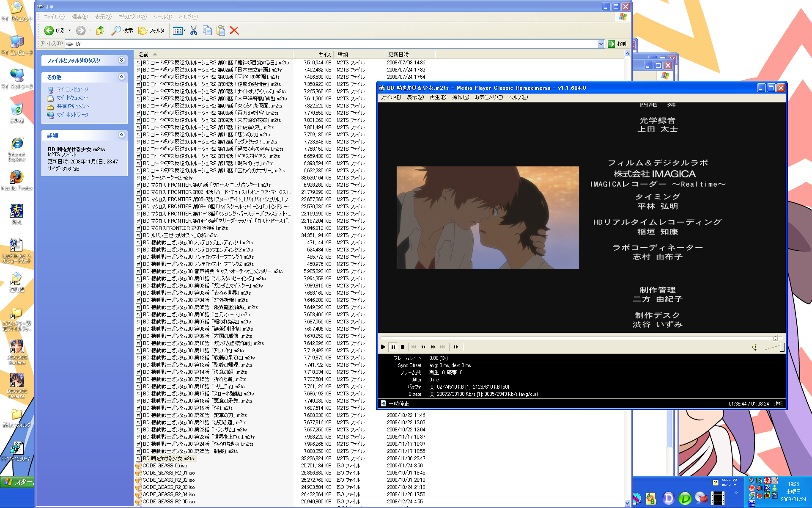This screenshot has width=812, height=508.
Task: Click the red Delete X toolbar icon
Action: [234, 30]
